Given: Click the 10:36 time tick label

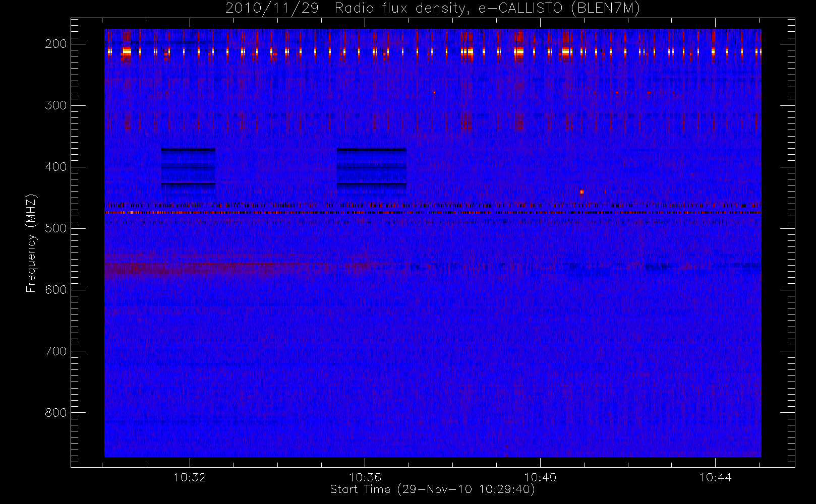Looking at the screenshot, I should 365,477.
